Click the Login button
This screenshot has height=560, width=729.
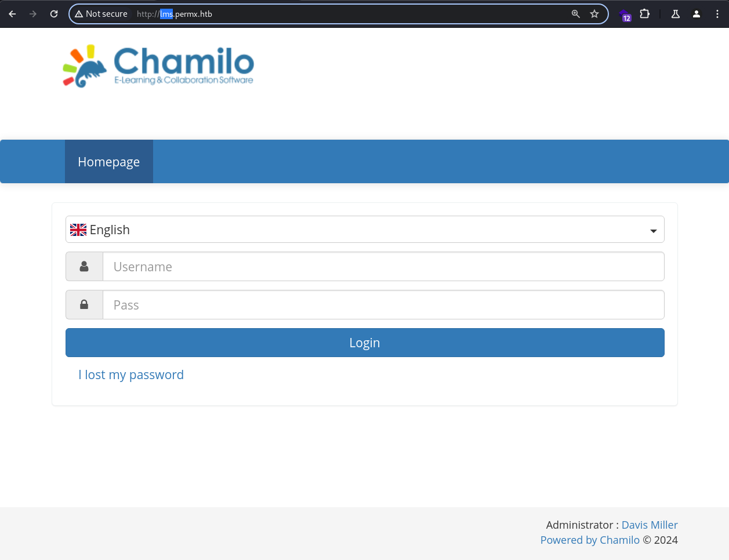[x=365, y=343]
